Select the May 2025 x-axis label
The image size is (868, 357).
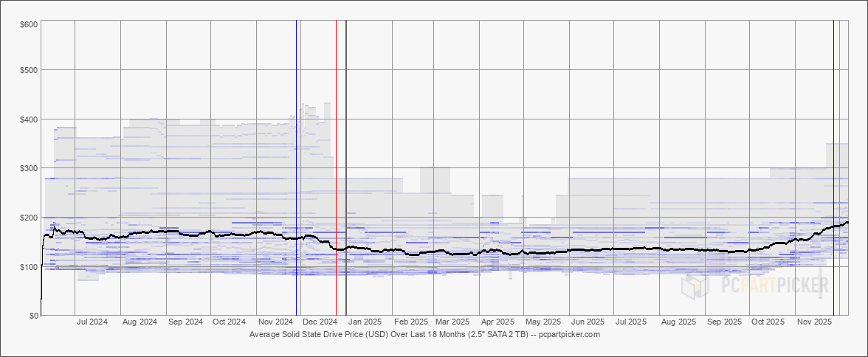click(542, 322)
